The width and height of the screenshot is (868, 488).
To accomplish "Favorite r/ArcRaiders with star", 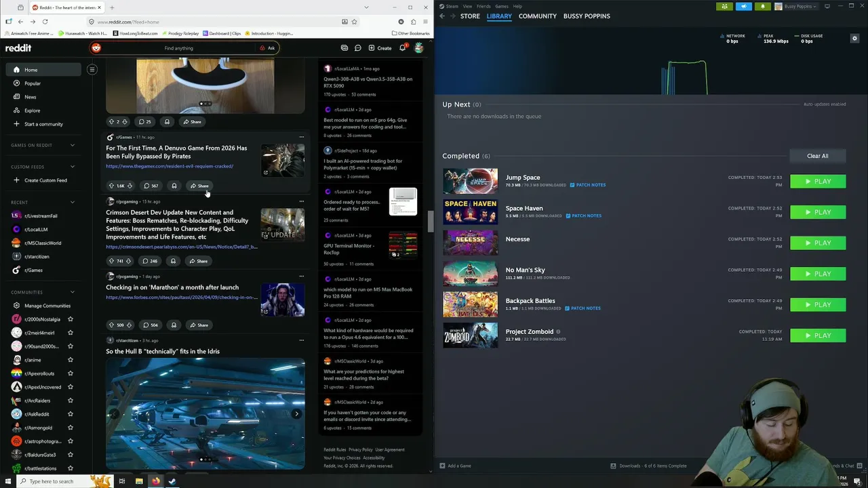I will pyautogui.click(x=71, y=401).
